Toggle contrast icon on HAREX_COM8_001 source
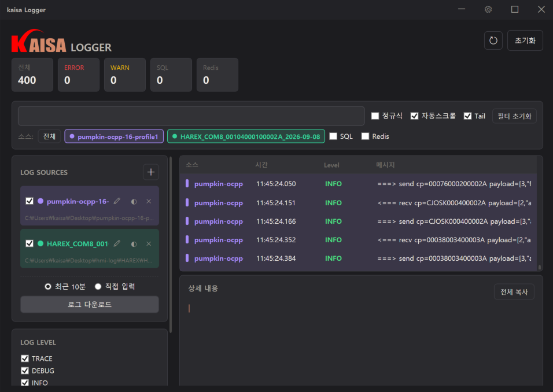Screen dimensions: 553x392 pos(134,244)
